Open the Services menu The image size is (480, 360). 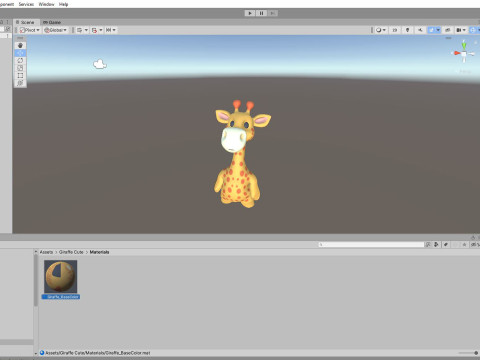click(26, 4)
